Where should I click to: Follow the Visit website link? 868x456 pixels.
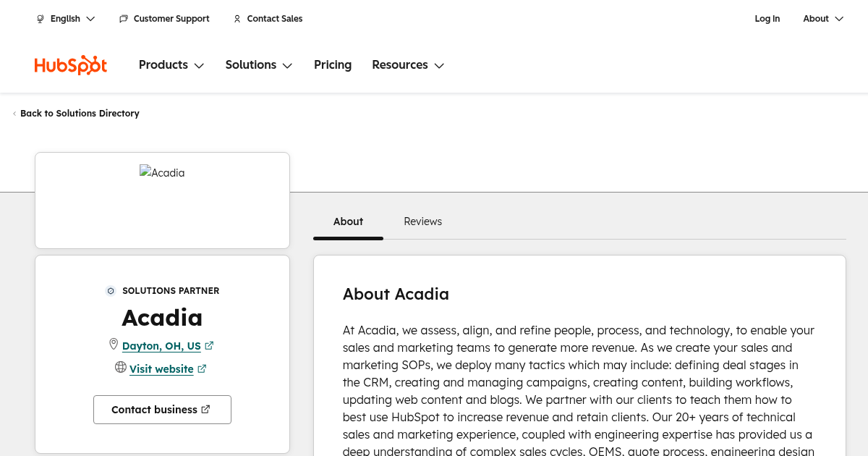pos(161,369)
